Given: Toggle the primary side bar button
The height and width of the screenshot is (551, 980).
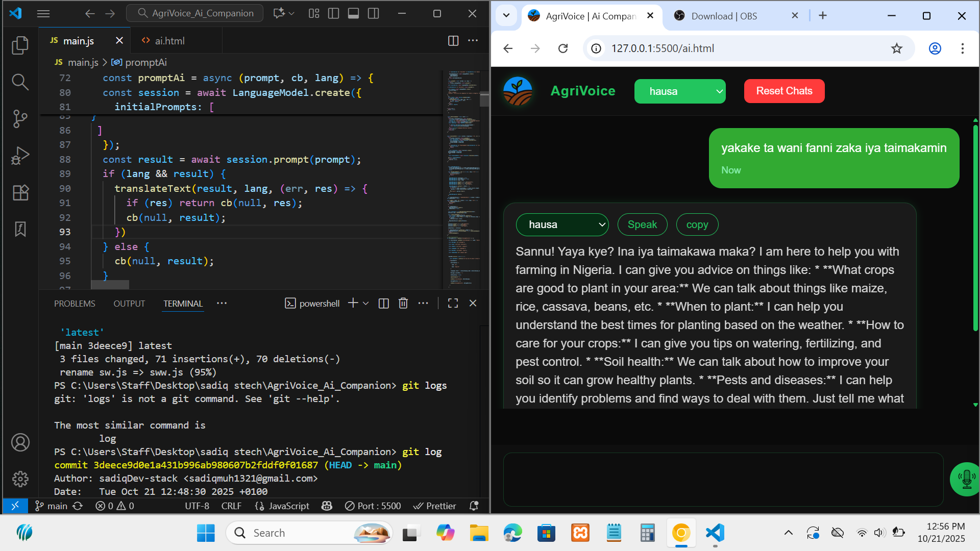Looking at the screenshot, I should [333, 14].
